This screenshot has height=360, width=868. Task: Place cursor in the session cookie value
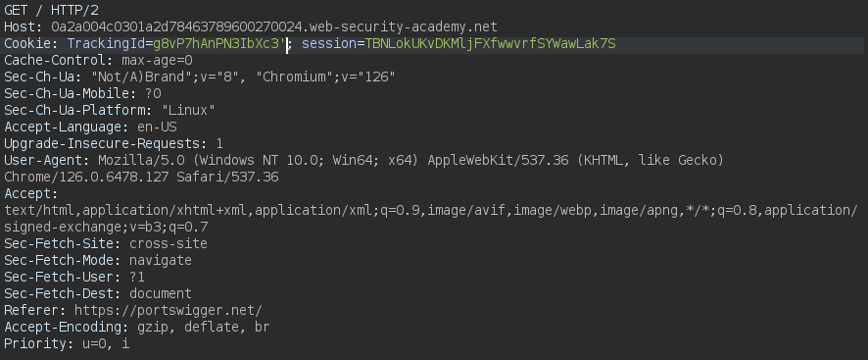491,44
